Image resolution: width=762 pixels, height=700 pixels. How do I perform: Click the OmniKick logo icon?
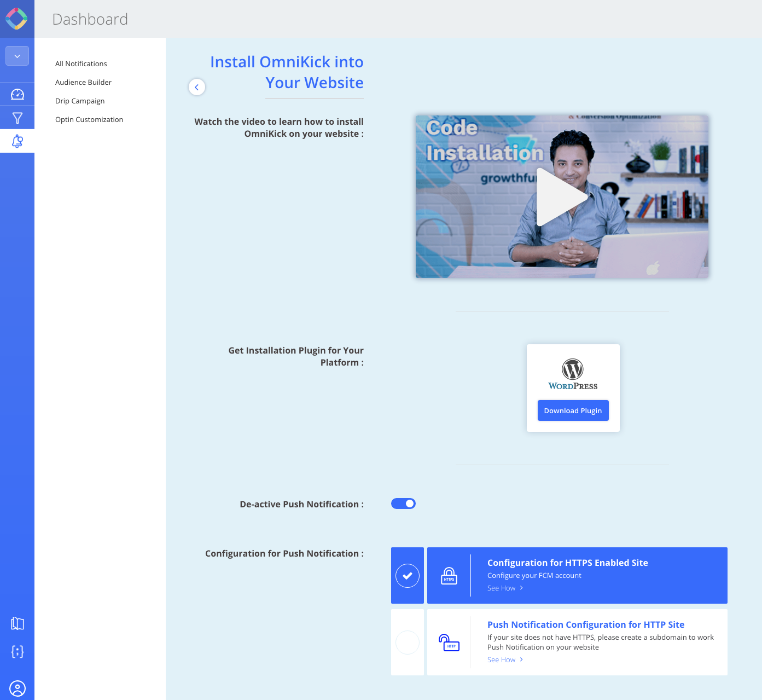click(16, 19)
